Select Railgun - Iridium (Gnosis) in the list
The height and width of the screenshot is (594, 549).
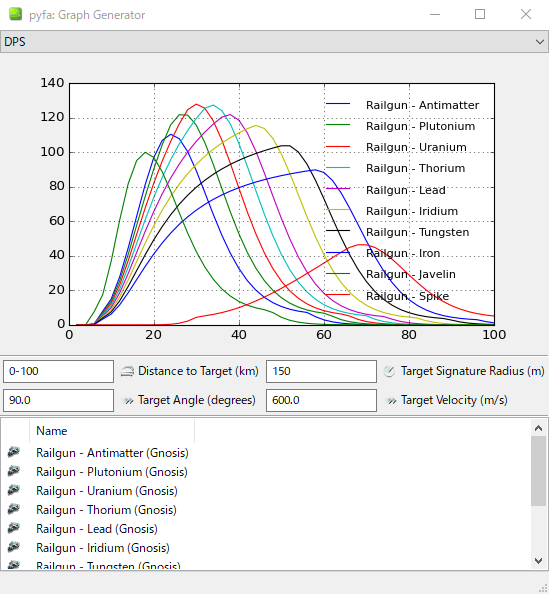103,547
